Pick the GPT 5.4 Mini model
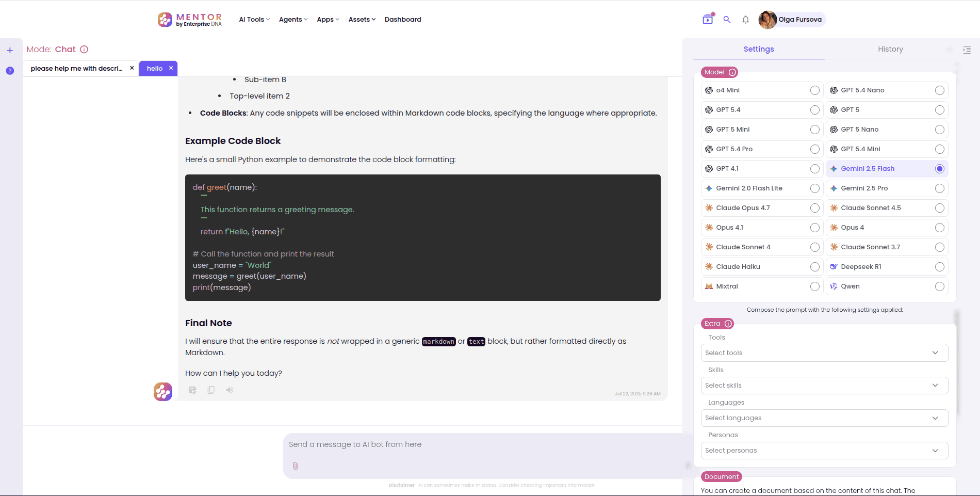Image resolution: width=980 pixels, height=496 pixels. 887,149
